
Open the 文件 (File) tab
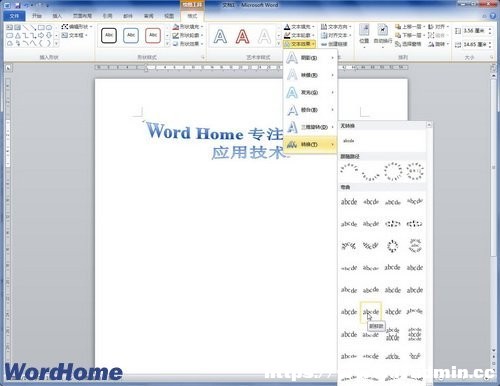coord(14,16)
